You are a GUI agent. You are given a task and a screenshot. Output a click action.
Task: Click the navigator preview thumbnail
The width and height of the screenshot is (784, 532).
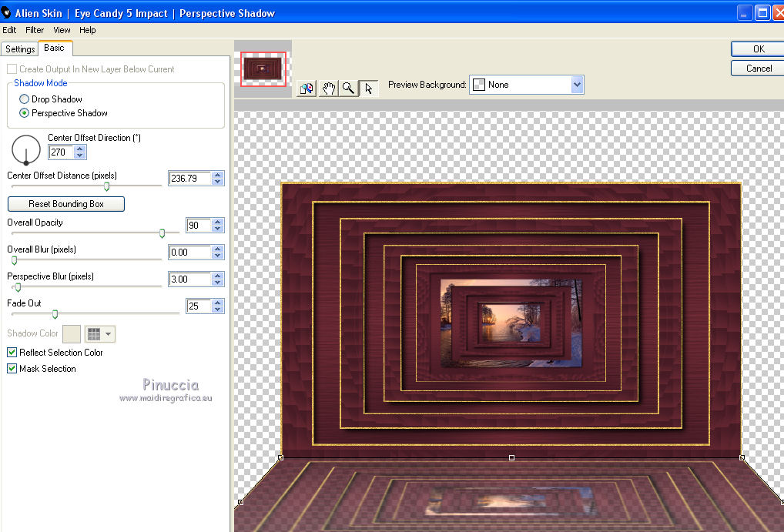(x=263, y=69)
